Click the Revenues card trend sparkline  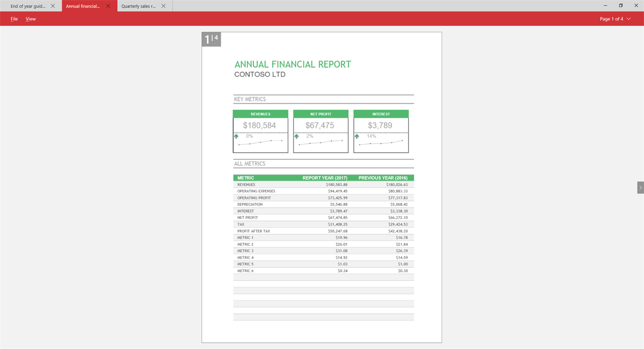tap(260, 143)
